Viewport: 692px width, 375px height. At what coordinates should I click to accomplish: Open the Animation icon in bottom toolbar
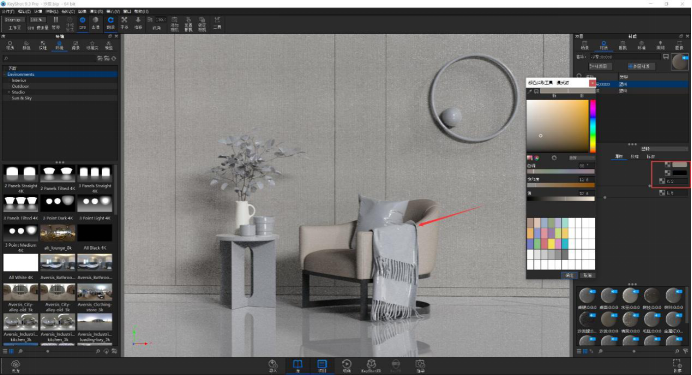pyautogui.click(x=346, y=366)
